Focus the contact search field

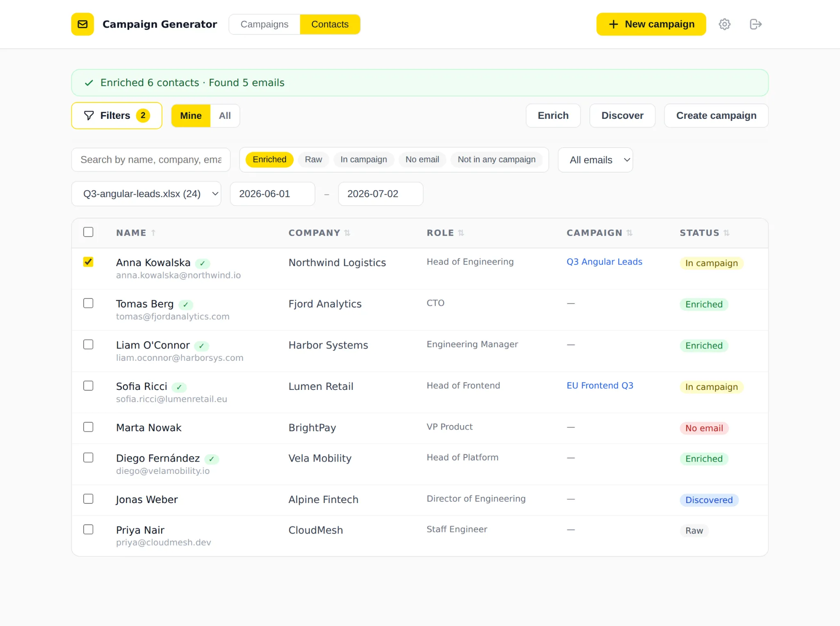coord(151,160)
